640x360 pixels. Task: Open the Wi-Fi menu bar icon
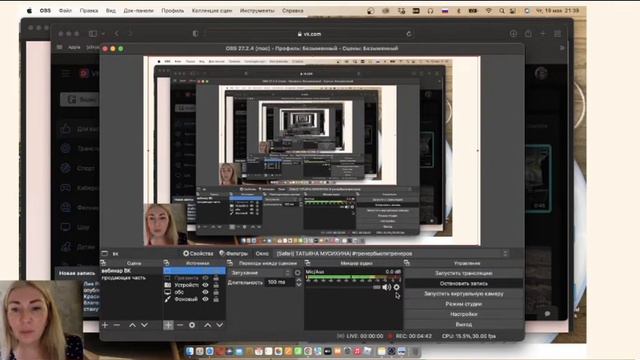tap(489, 11)
